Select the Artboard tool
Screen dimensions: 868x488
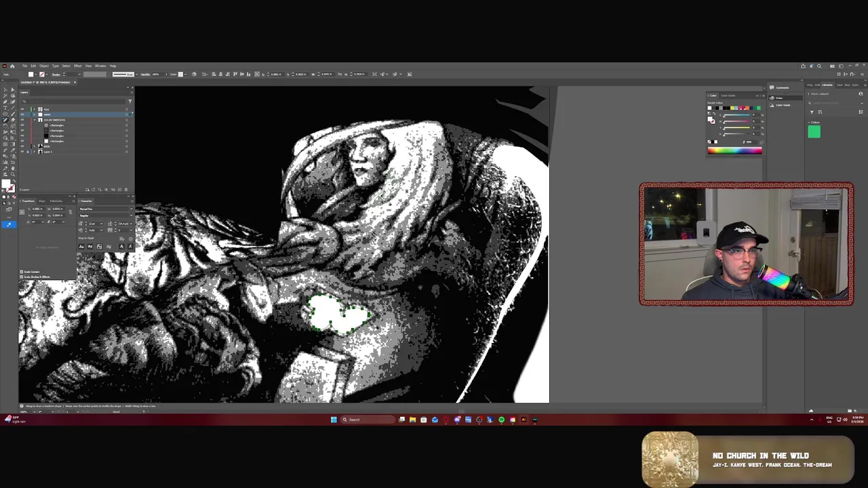13,162
